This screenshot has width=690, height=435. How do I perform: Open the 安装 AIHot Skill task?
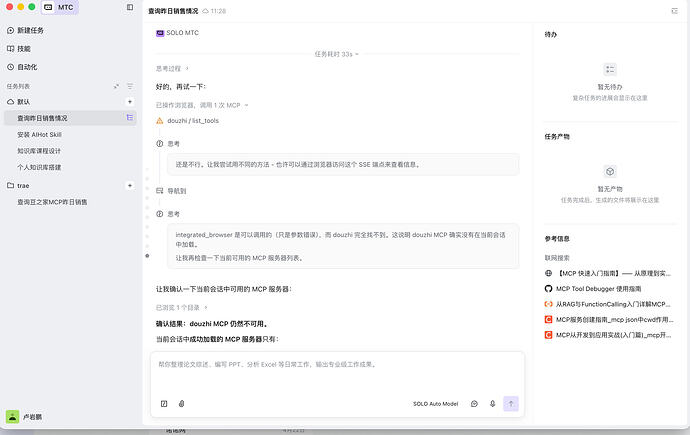click(x=39, y=135)
